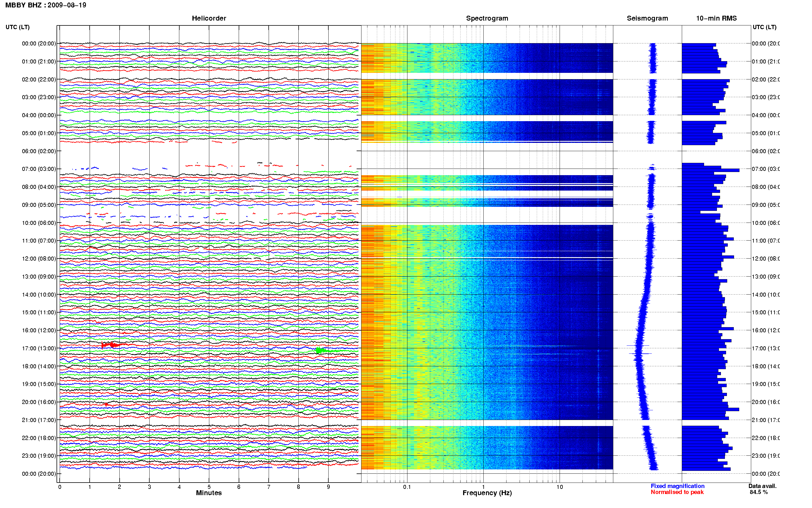Click the left '21:00 (17:00)' time label
This screenshot has width=812, height=508.
click(39, 420)
